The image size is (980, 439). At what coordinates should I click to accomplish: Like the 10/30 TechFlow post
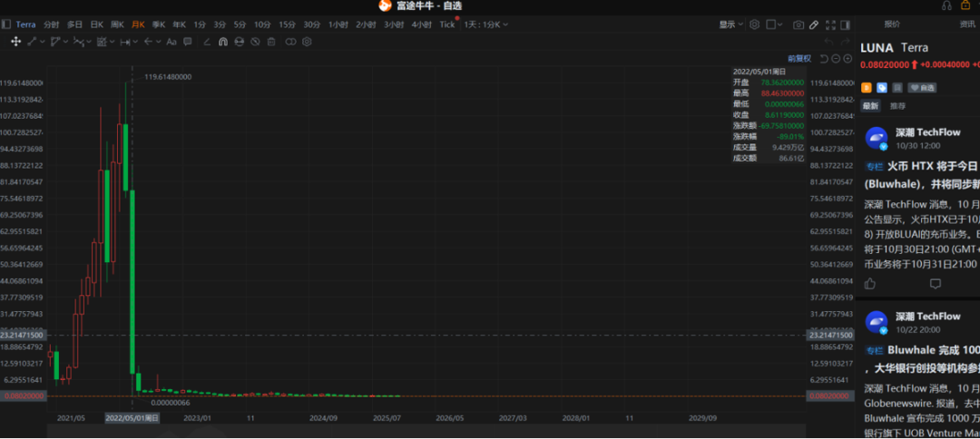[x=870, y=284]
